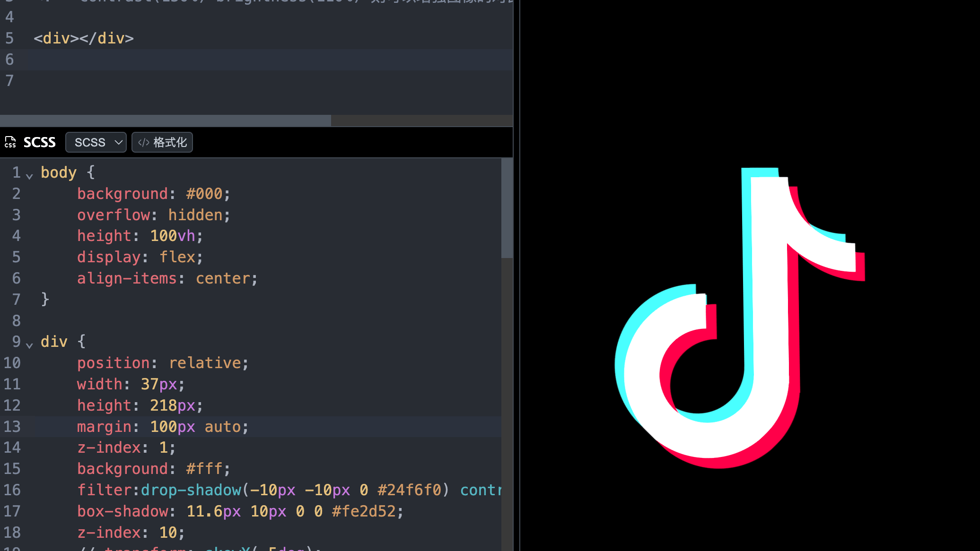Open the SCSS preprocessor dropdown
Screen dimensions: 980x551
pos(96,142)
